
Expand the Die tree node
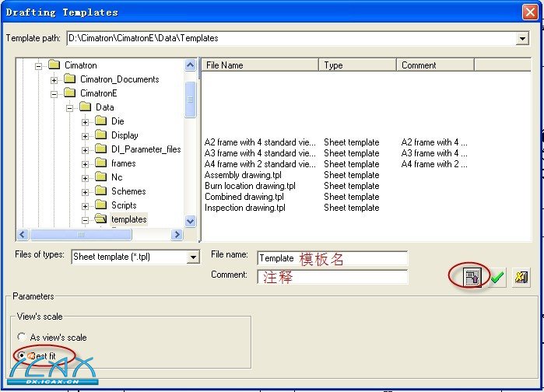pos(85,122)
